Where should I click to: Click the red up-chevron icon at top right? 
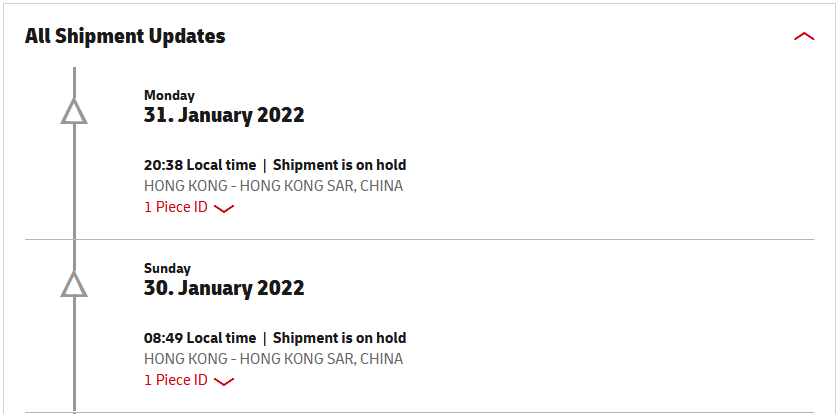pyautogui.click(x=804, y=36)
